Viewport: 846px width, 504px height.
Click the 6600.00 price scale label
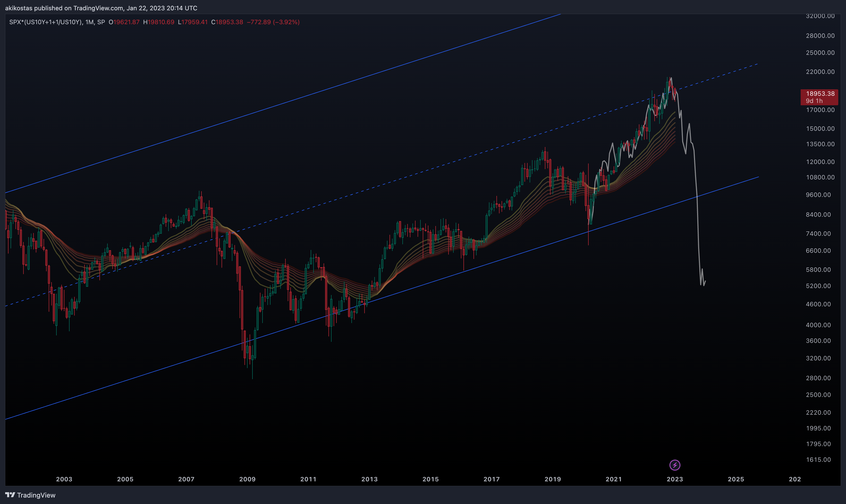coord(818,251)
